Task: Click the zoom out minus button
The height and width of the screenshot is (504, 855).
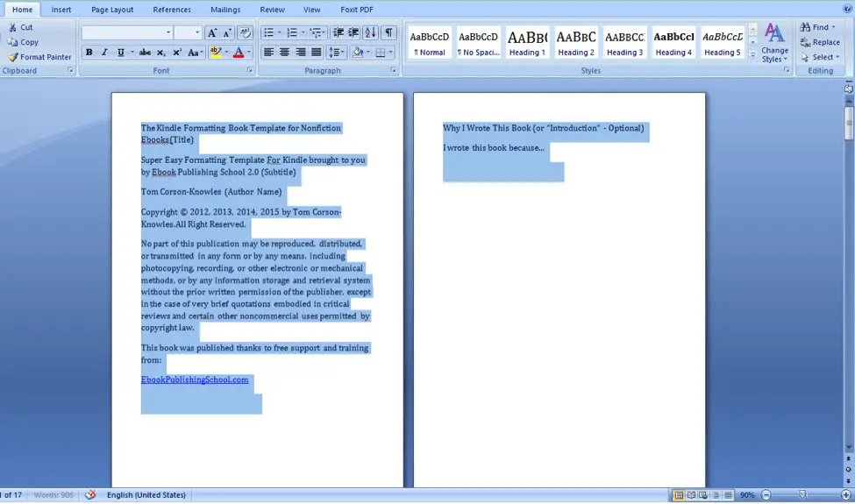Action: coord(766,494)
